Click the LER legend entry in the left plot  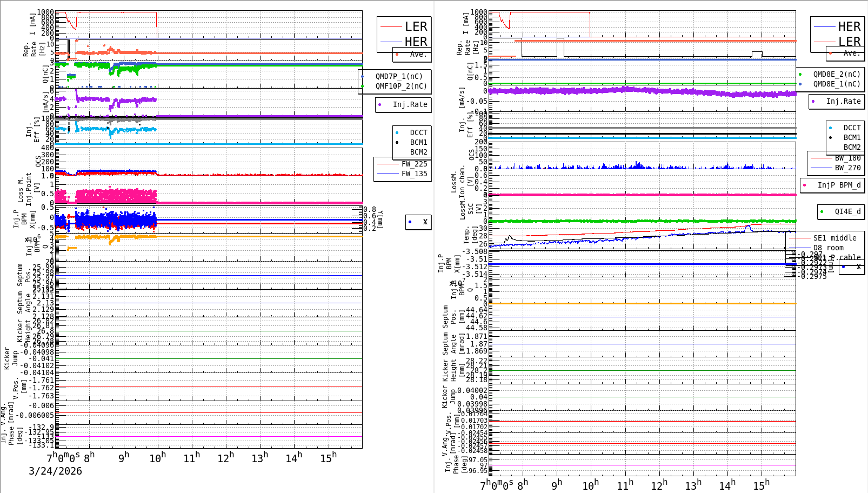[x=416, y=26]
